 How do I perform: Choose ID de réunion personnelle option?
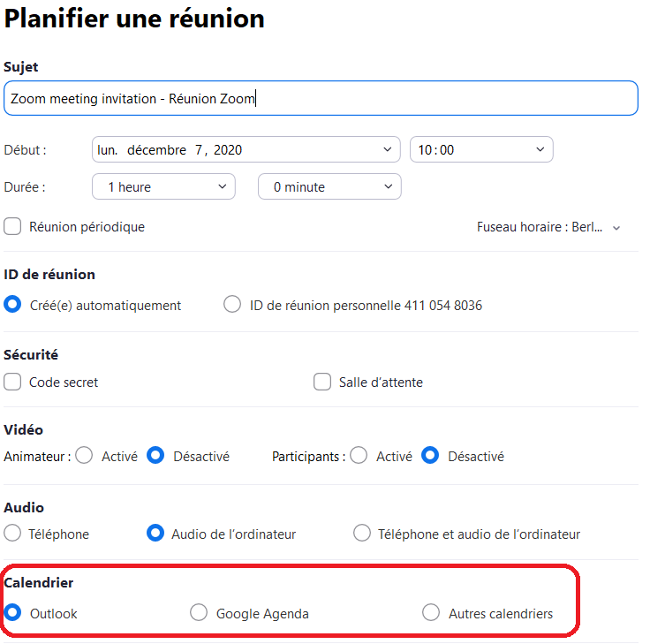pyautogui.click(x=232, y=305)
